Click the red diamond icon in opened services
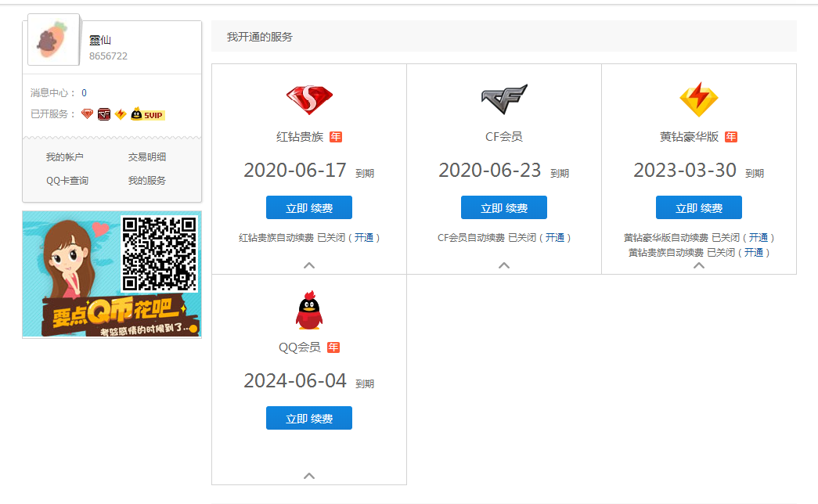 click(87, 113)
